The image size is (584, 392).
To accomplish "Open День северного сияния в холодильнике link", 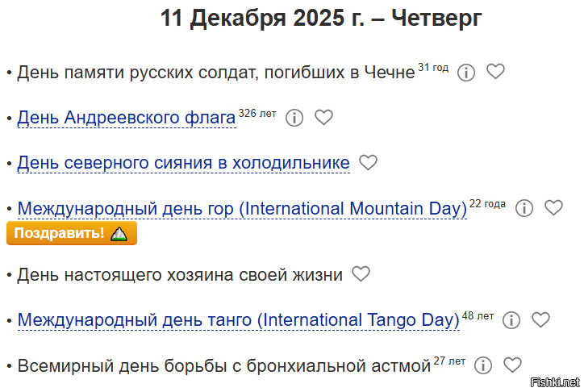I will [x=184, y=163].
